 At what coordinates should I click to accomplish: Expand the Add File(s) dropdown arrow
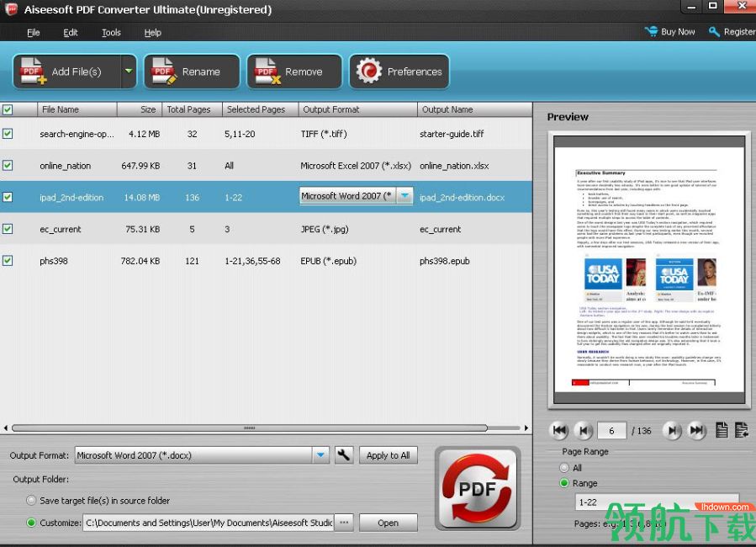[x=129, y=72]
